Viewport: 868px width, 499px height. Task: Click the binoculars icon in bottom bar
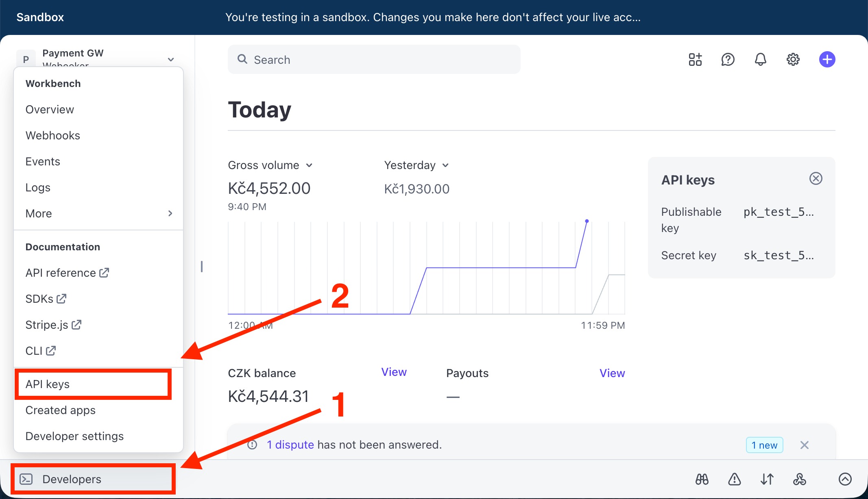click(x=702, y=479)
